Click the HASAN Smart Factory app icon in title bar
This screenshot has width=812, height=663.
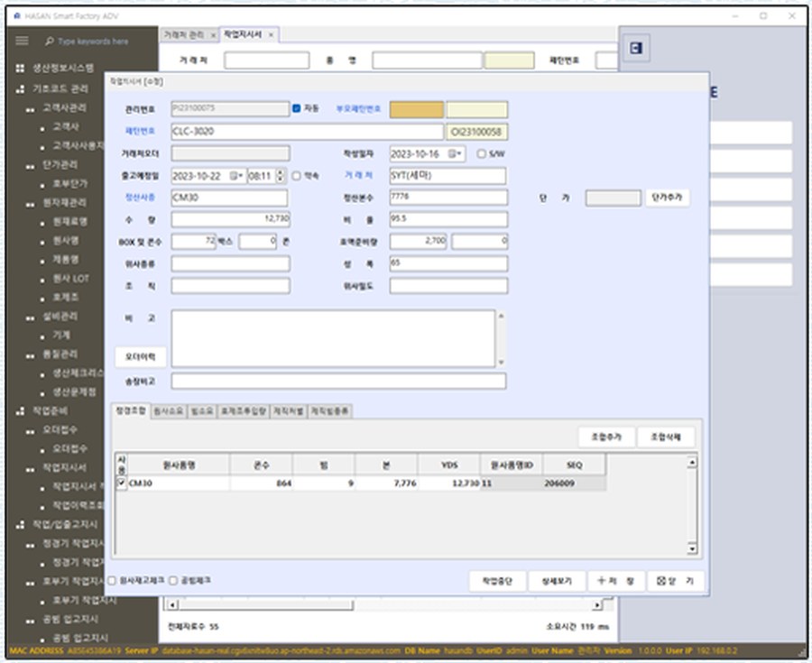17,16
